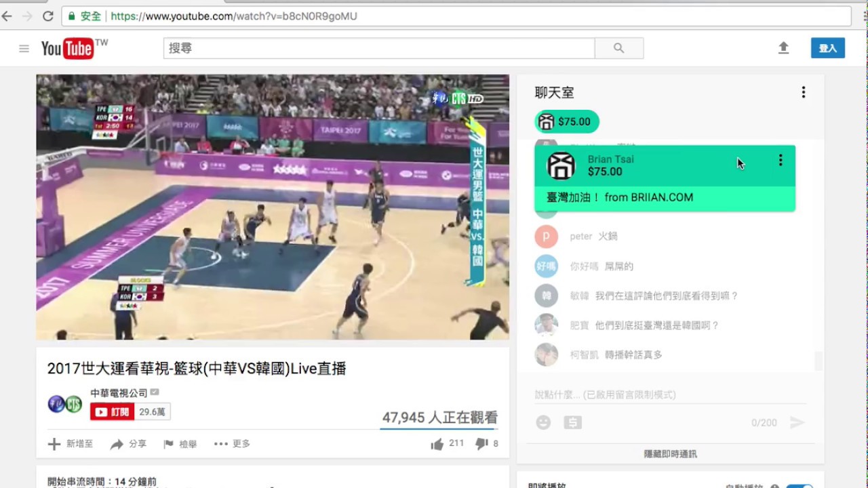Reload the page in browser

click(48, 16)
